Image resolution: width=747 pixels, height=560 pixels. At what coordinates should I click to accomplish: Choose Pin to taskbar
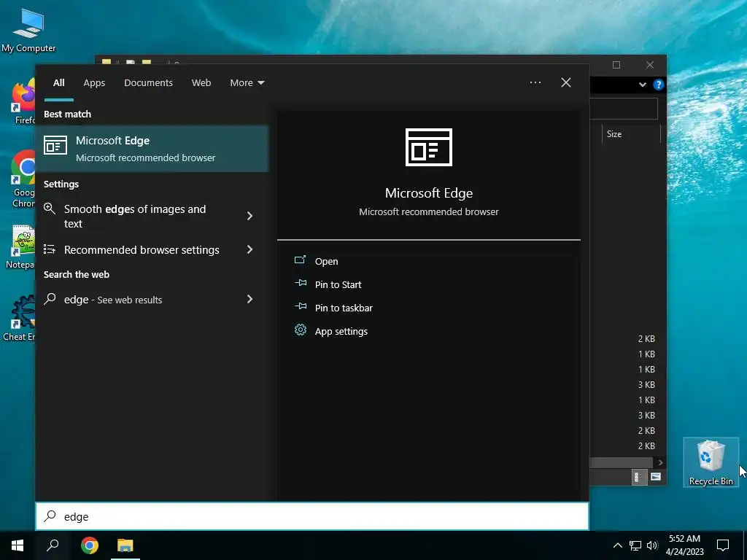(344, 308)
